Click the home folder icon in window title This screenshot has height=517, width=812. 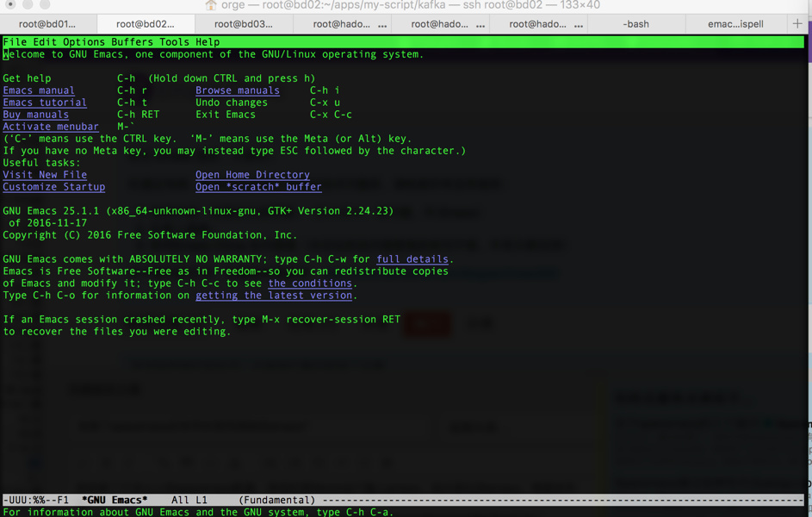[210, 5]
